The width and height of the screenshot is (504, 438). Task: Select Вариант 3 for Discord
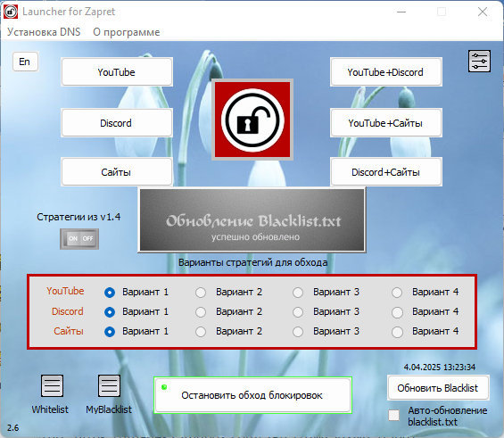pyautogui.click(x=298, y=312)
